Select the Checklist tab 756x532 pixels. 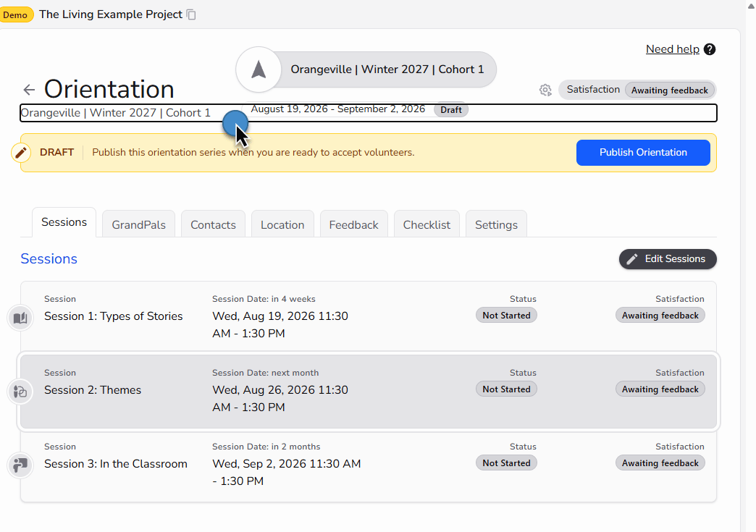click(427, 225)
